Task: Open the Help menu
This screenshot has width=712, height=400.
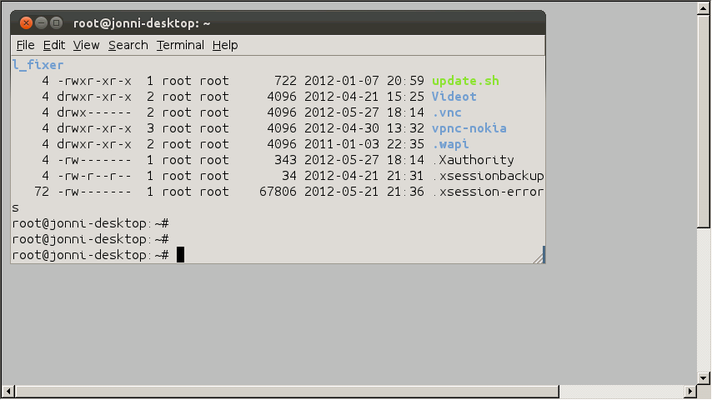Action: click(225, 45)
